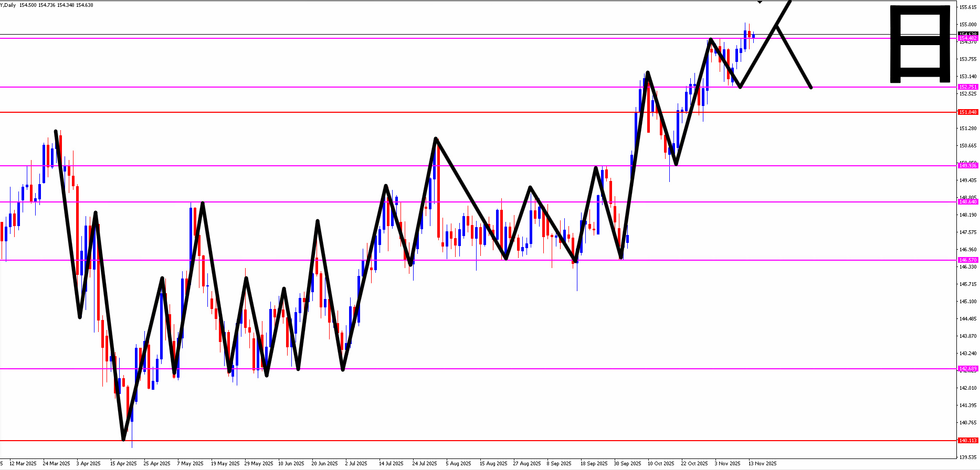980x470 pixels.
Task: Click the close value 154.638 in chart header
Action: point(85,5)
